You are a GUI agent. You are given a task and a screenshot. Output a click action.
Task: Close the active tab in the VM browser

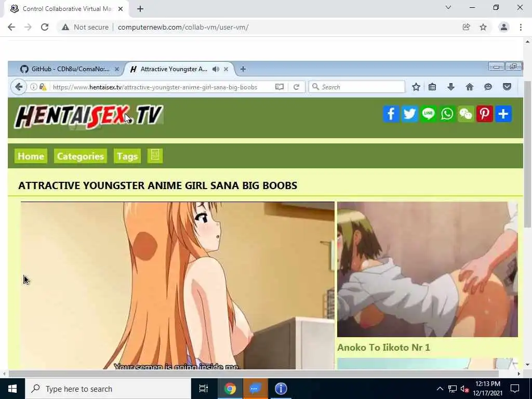coord(226,69)
